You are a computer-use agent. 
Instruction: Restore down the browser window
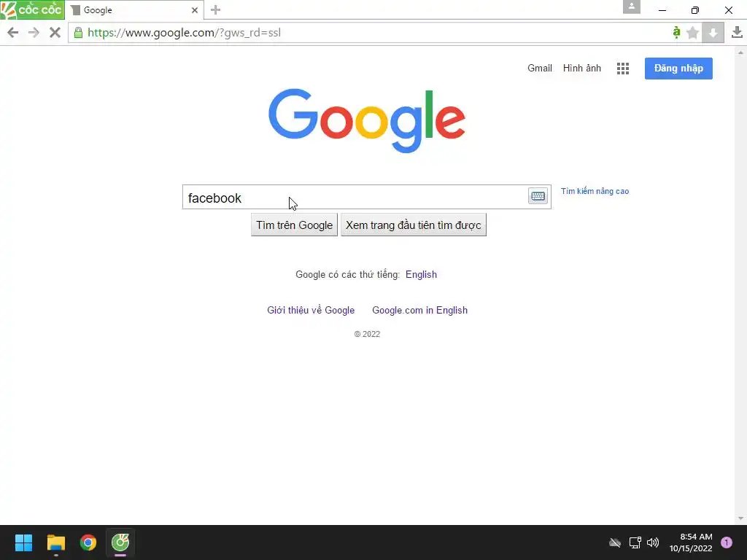pyautogui.click(x=695, y=10)
